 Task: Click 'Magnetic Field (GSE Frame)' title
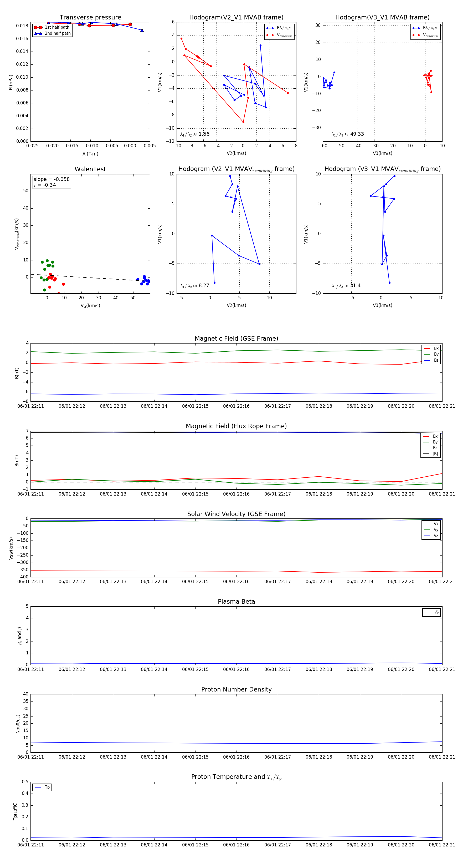236,339
